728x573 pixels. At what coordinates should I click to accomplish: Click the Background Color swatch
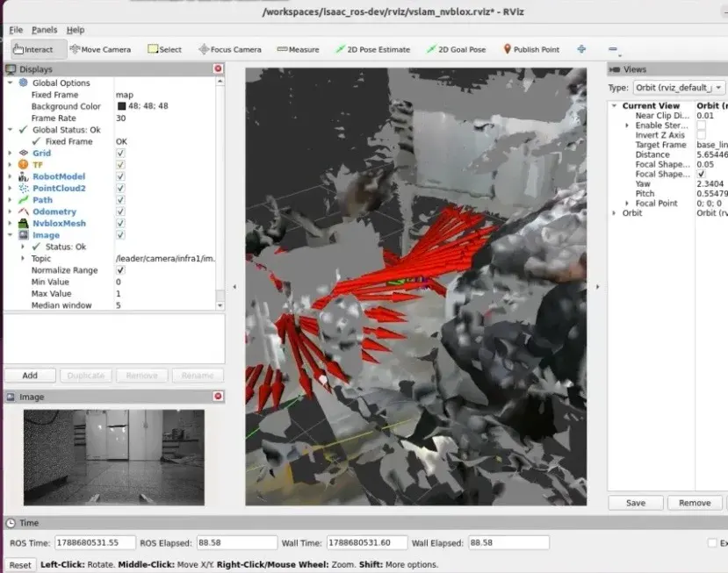pos(122,106)
